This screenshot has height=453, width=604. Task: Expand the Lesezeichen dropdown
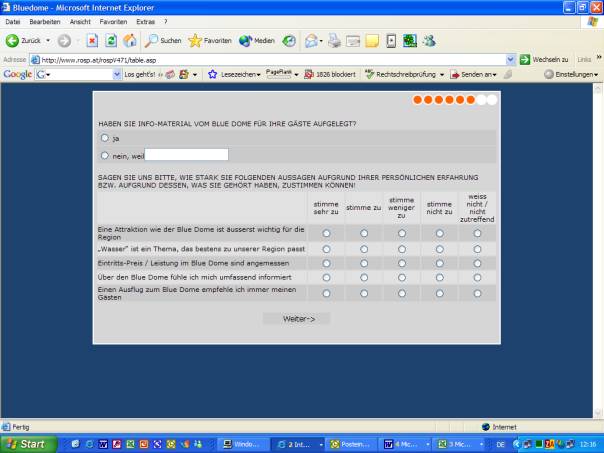258,75
